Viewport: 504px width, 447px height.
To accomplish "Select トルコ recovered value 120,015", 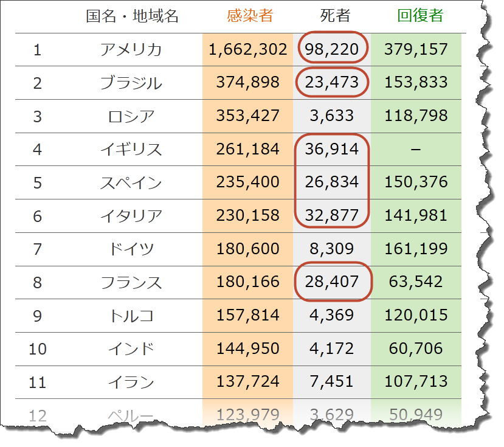I will pos(416,315).
